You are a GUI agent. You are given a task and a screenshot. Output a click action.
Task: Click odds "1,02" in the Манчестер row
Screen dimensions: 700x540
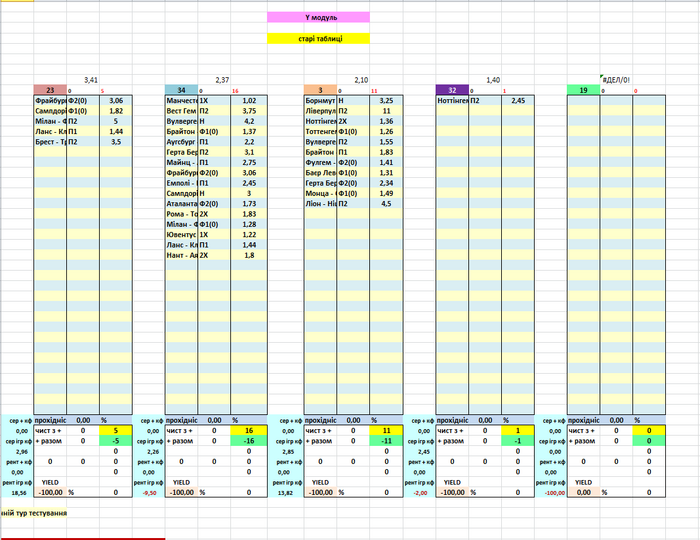coord(249,101)
